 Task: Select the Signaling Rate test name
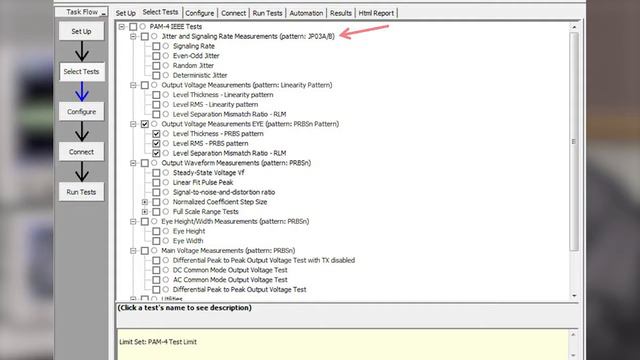point(193,46)
